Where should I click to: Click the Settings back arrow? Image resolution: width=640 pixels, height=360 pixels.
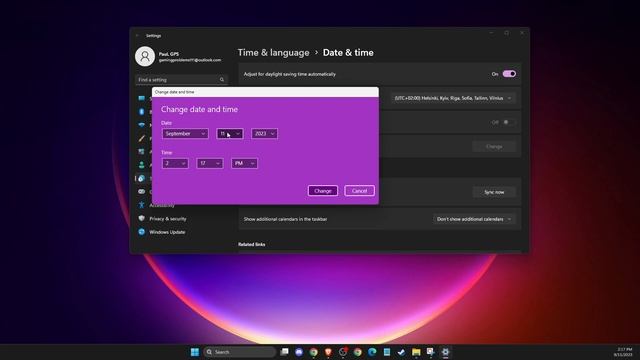point(137,36)
